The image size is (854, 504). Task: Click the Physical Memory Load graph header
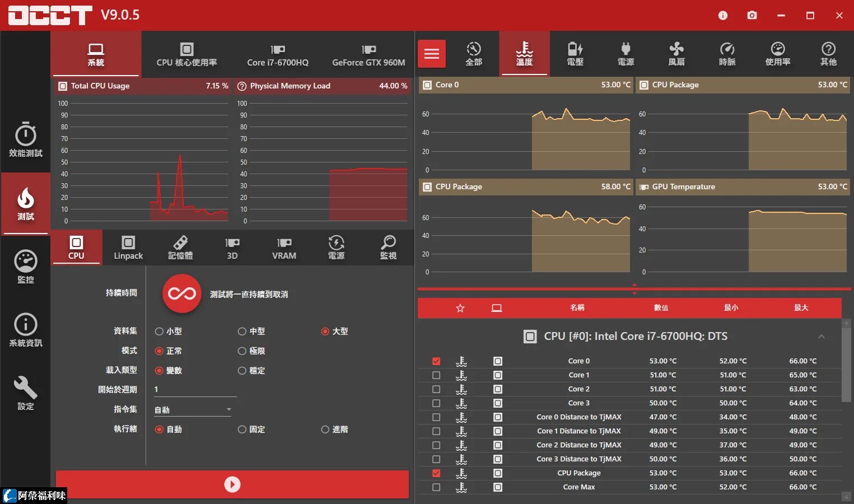(x=322, y=86)
